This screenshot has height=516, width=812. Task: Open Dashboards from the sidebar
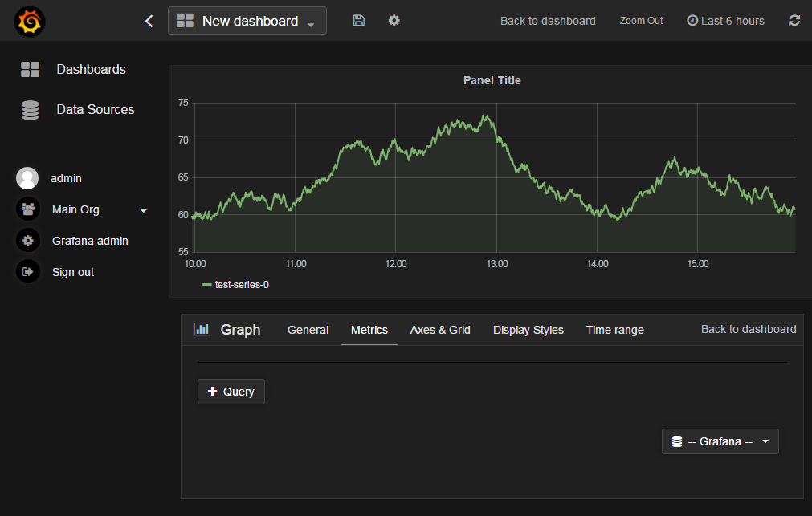click(91, 69)
